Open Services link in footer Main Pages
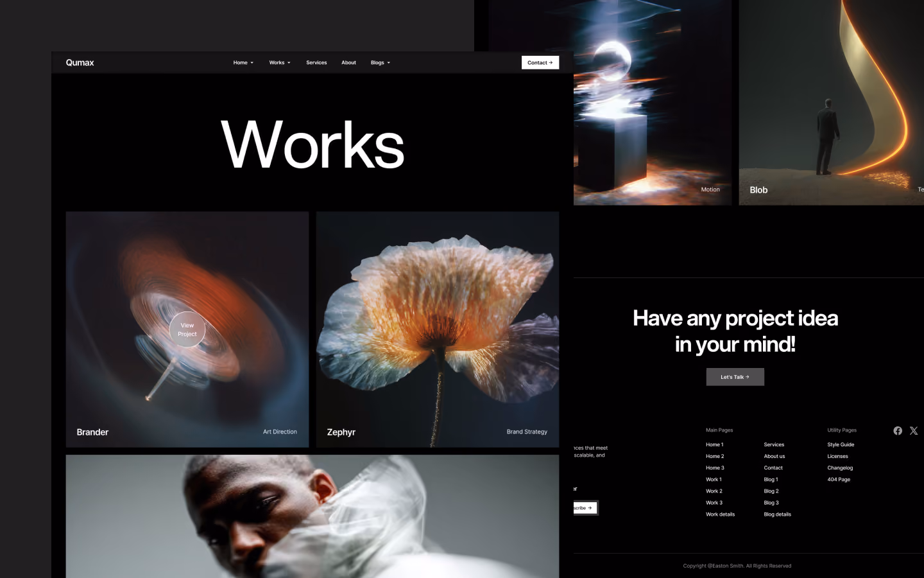 [x=774, y=444]
